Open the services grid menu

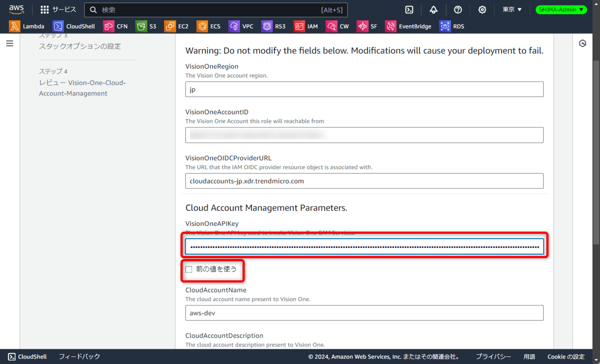click(x=44, y=10)
